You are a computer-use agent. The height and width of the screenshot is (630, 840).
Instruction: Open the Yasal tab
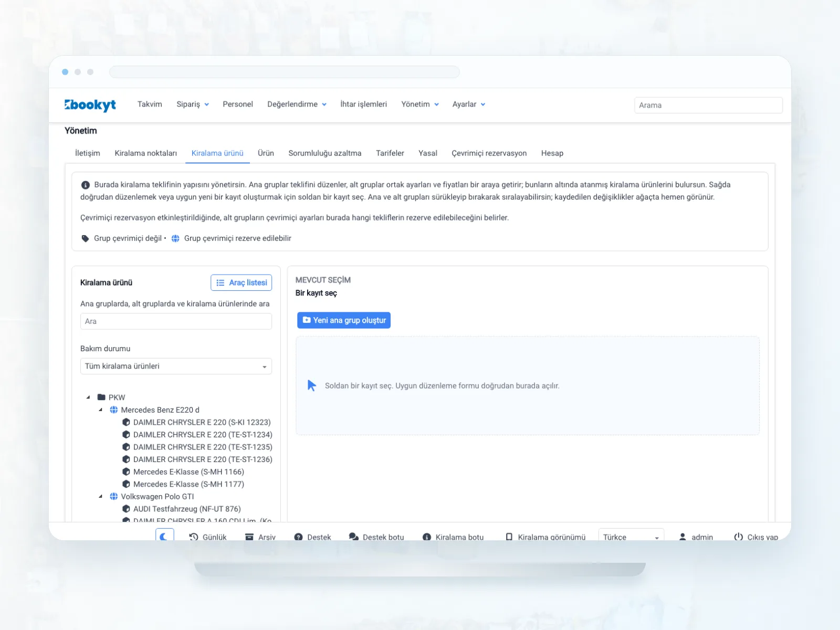pyautogui.click(x=428, y=153)
